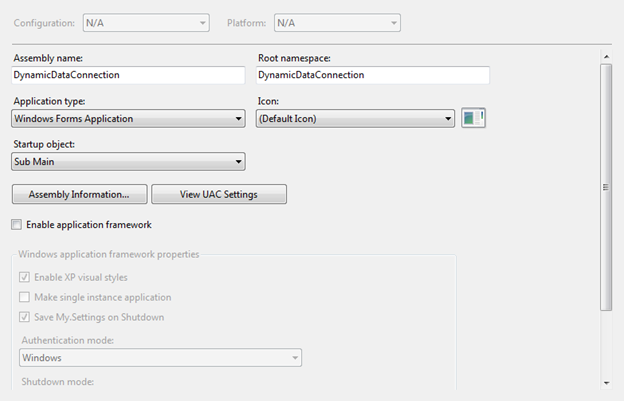Open the Platform dropdown
Screen dimensions: 624x401
pyautogui.click(x=337, y=23)
